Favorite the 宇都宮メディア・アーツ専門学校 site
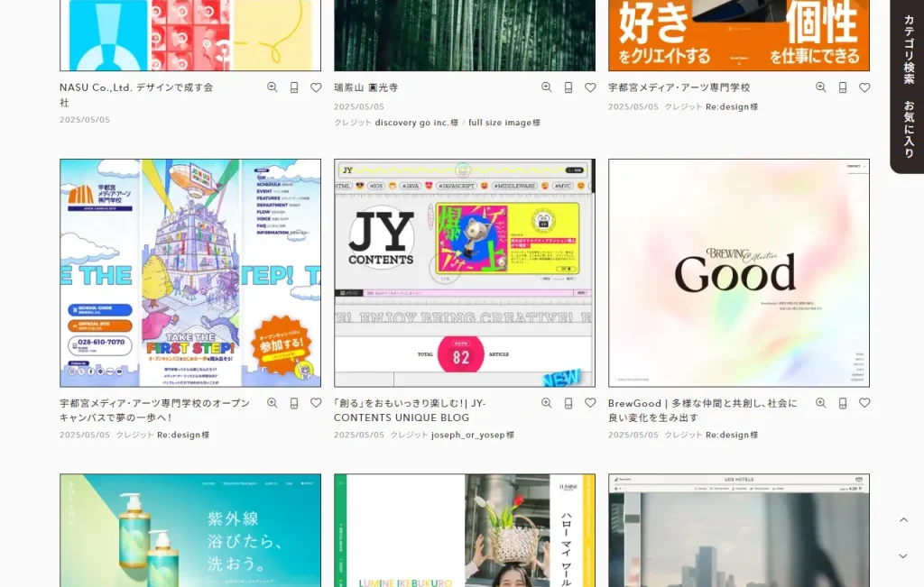The height and width of the screenshot is (587, 924). (864, 87)
